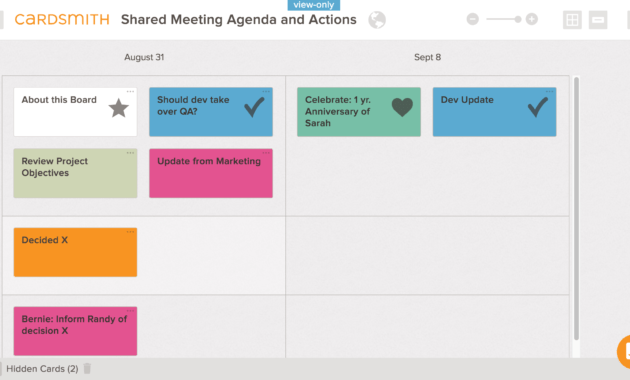630x380 pixels.
Task: Toggle checkmark on Should dev take over QA card
Action: point(254,107)
